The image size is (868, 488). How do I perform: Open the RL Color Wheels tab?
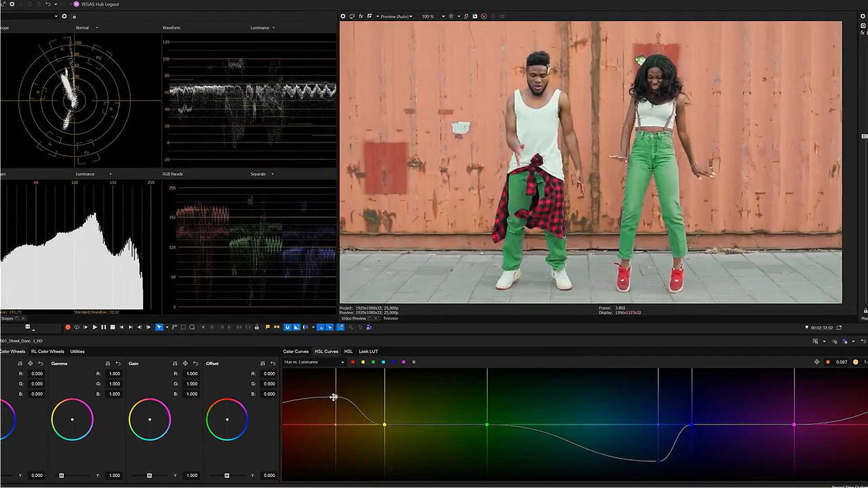47,351
